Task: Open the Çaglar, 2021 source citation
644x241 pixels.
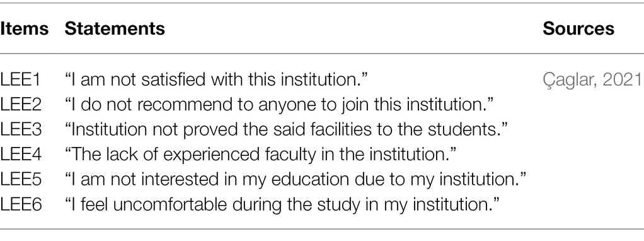Action: click(x=593, y=79)
